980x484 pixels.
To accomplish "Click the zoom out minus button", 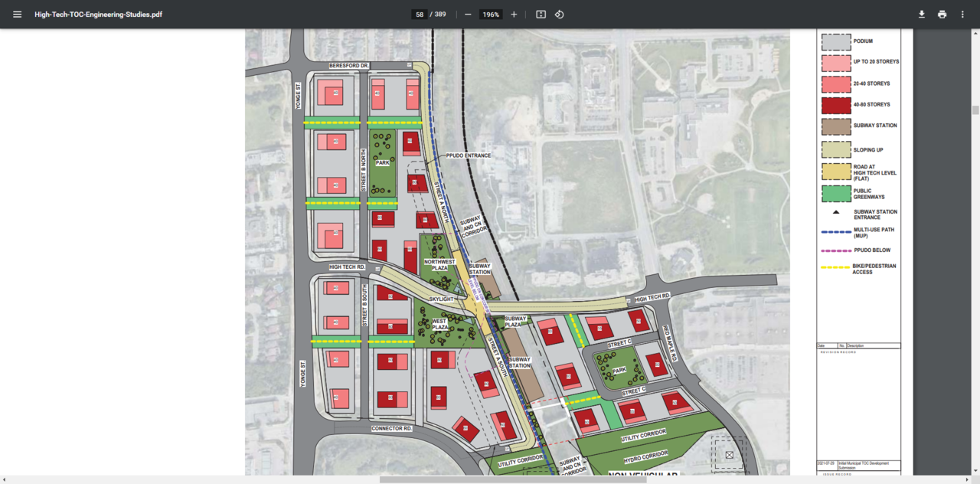I will [468, 15].
